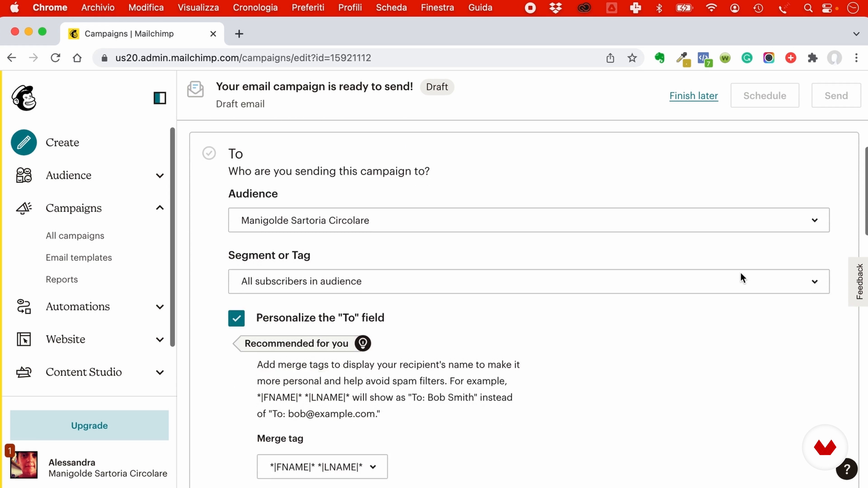Click the email campaign envelope icon
Image resolution: width=868 pixels, height=488 pixels.
coord(196,89)
